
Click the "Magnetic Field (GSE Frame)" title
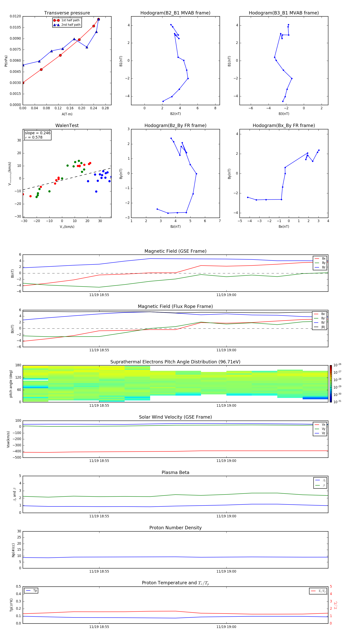[175, 251]
